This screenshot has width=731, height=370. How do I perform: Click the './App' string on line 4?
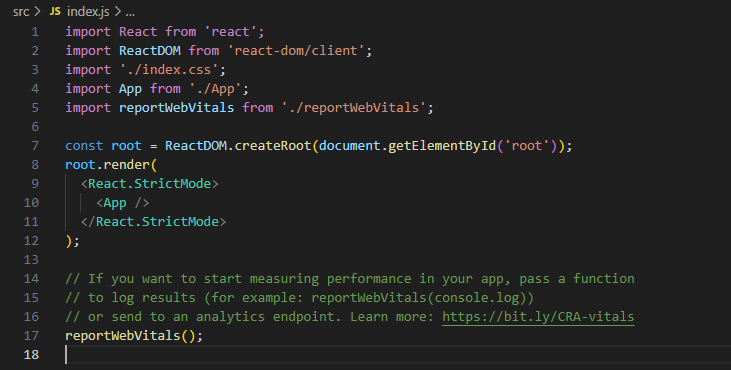click(x=215, y=89)
